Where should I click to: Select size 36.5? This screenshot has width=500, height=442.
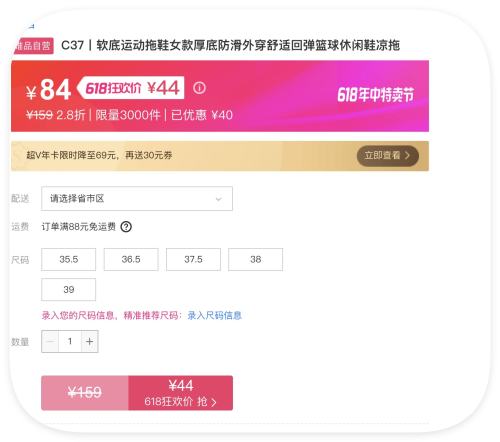click(x=131, y=259)
